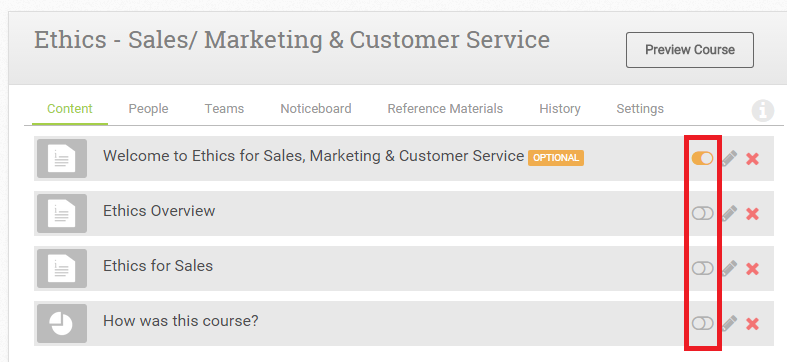Go to the Settings tab
The height and width of the screenshot is (362, 787).
coord(640,109)
